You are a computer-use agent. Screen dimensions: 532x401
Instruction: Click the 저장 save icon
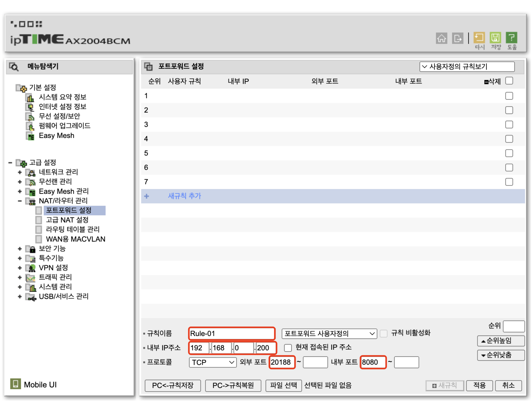(495, 38)
